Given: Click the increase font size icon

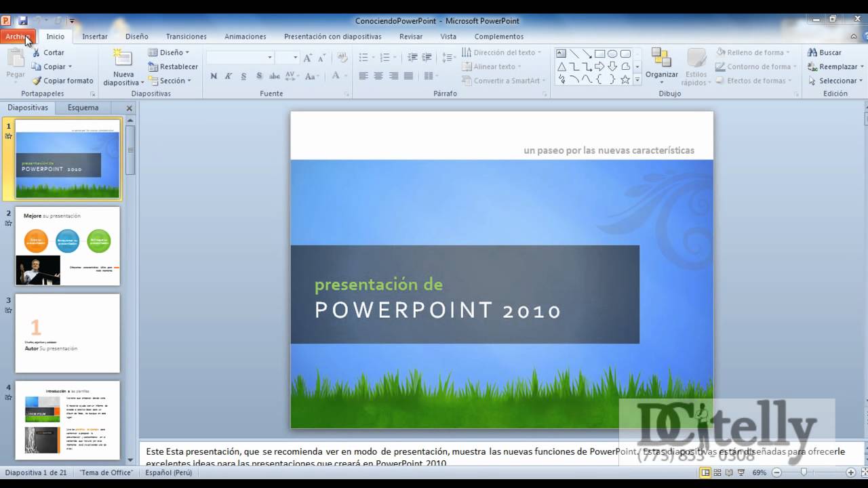Looking at the screenshot, I should pos(308,58).
